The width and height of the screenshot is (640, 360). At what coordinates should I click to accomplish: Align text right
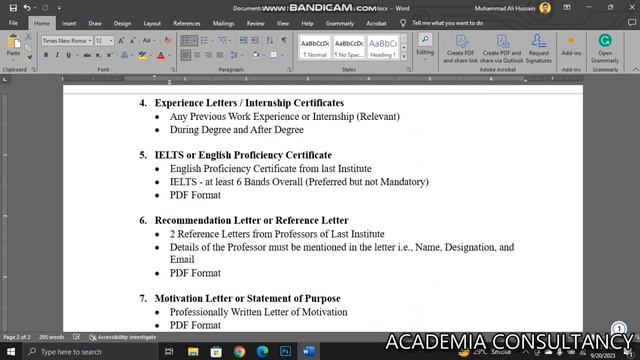(x=209, y=55)
